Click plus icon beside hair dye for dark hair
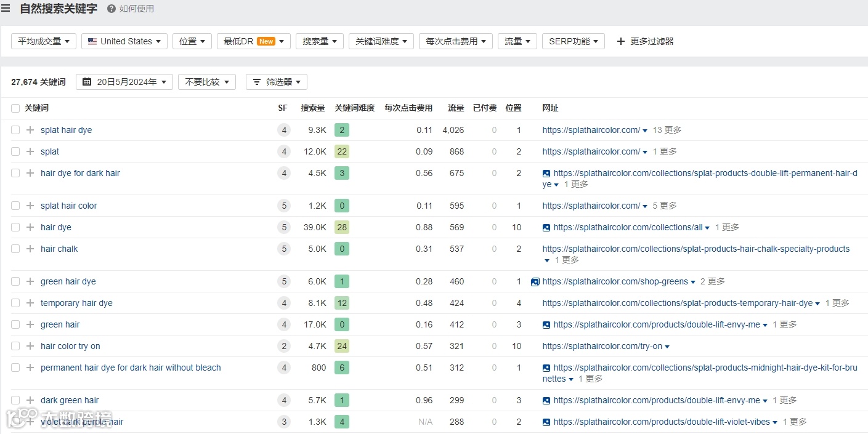The image size is (868, 434). coord(30,173)
